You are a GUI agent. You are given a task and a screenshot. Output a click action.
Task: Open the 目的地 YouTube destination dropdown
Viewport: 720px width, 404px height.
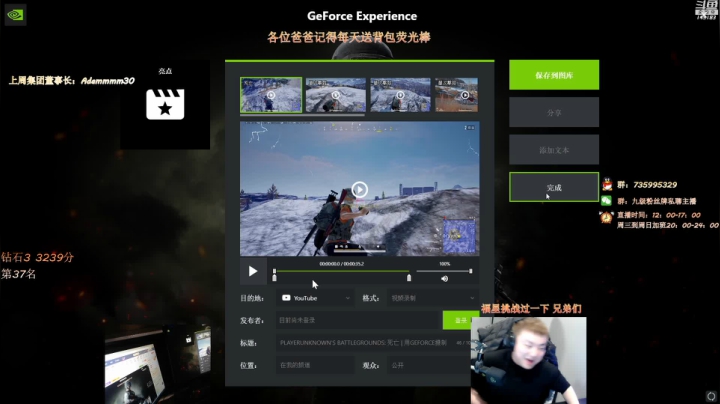315,298
